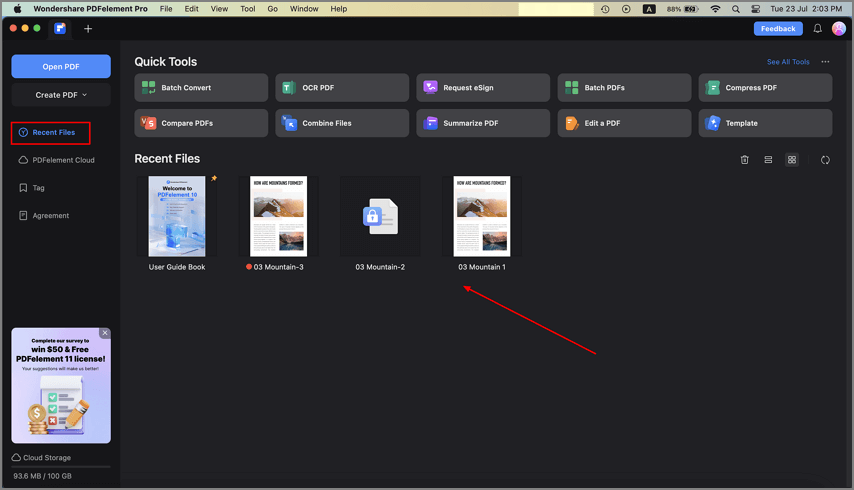Screen dimensions: 854x490
Task: Start the Compress PDF tool
Action: 765,88
